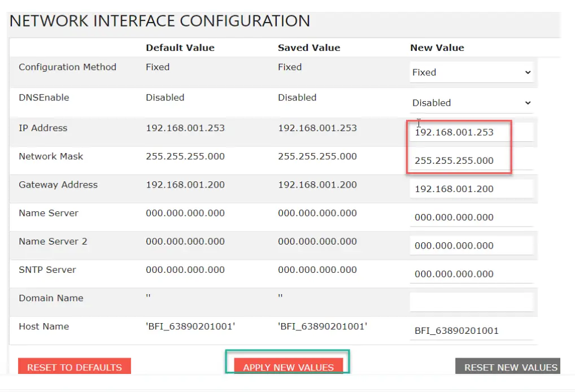Click the APPLY NEW VALUES button
575x392 pixels.
coord(287,367)
